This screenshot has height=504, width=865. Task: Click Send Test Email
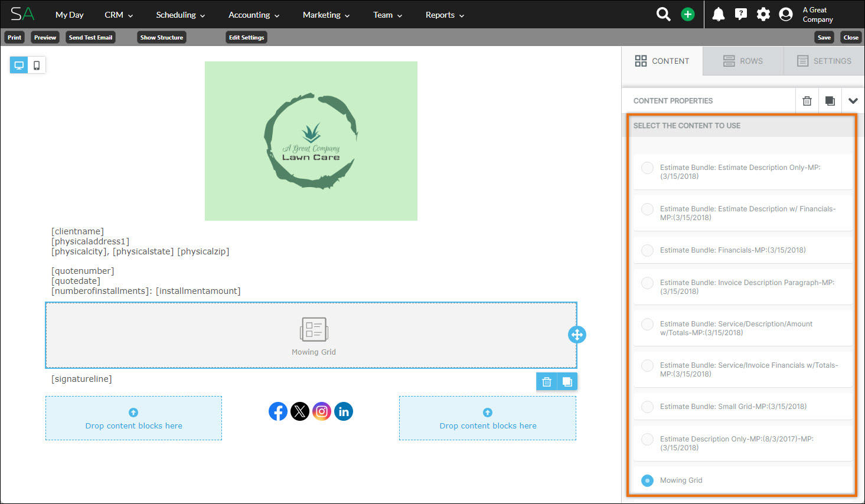(x=90, y=37)
